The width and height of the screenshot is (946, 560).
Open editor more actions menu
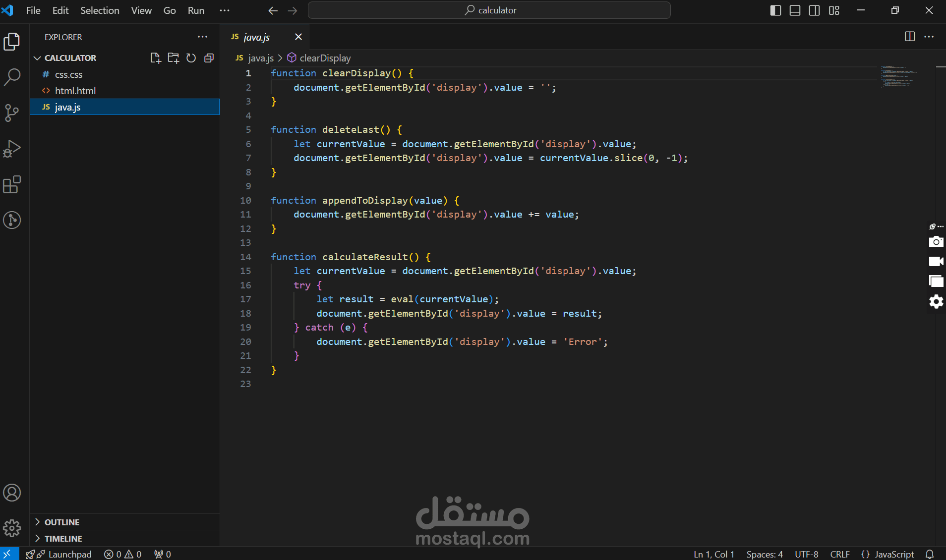click(x=929, y=37)
